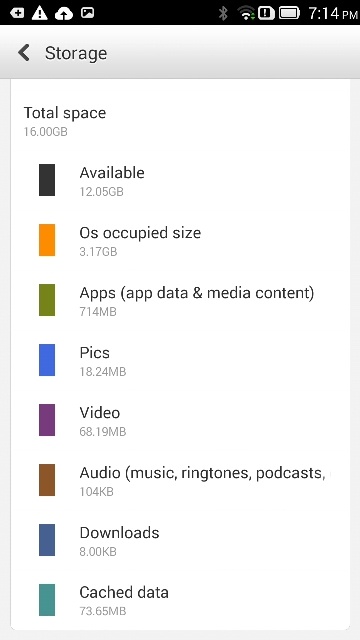Screen dimensions: 360x640
Task: Tap the cloud upload notification icon
Action: pyautogui.click(x=64, y=13)
